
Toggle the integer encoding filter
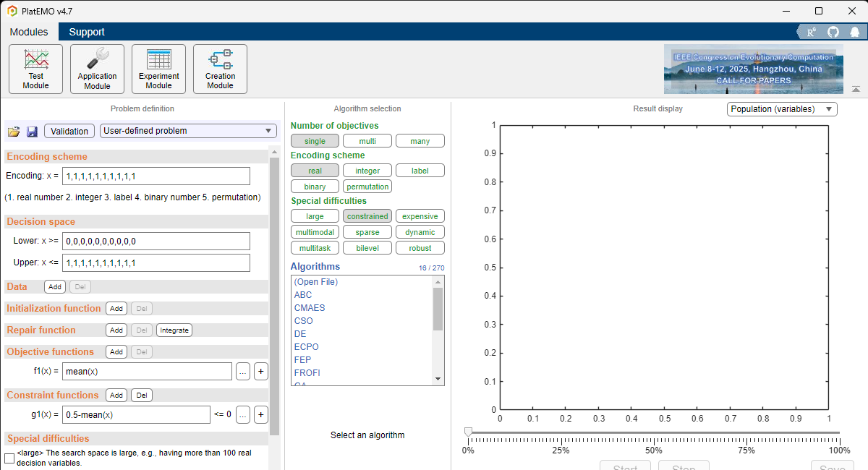tap(367, 171)
